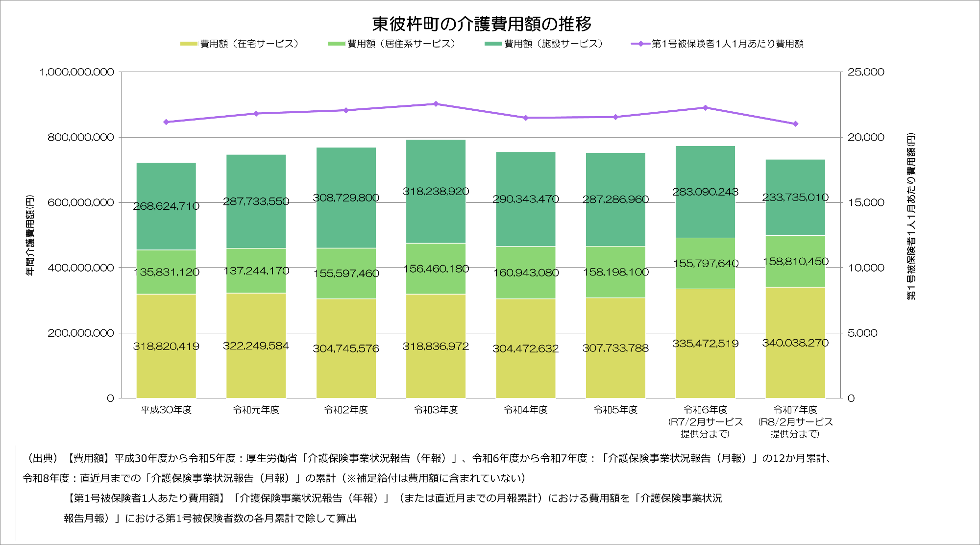Click data label 287,733,550
The height and width of the screenshot is (545, 980).
pyautogui.click(x=256, y=201)
